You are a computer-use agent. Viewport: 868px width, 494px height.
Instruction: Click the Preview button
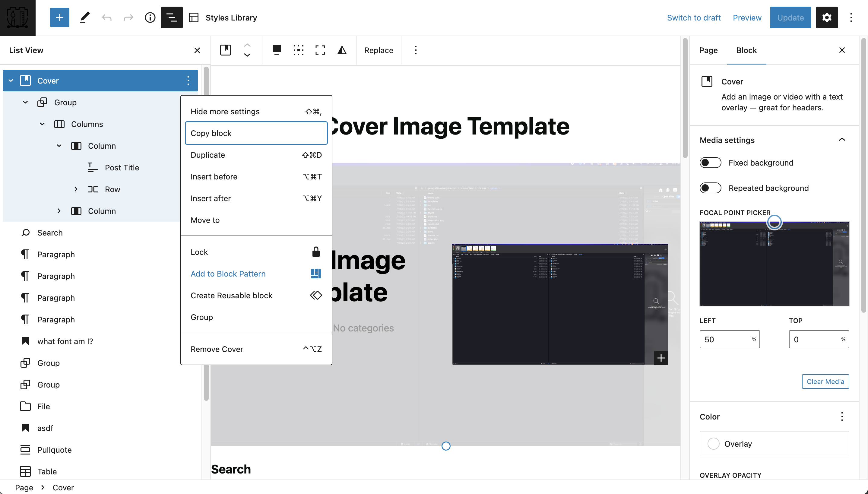(747, 17)
